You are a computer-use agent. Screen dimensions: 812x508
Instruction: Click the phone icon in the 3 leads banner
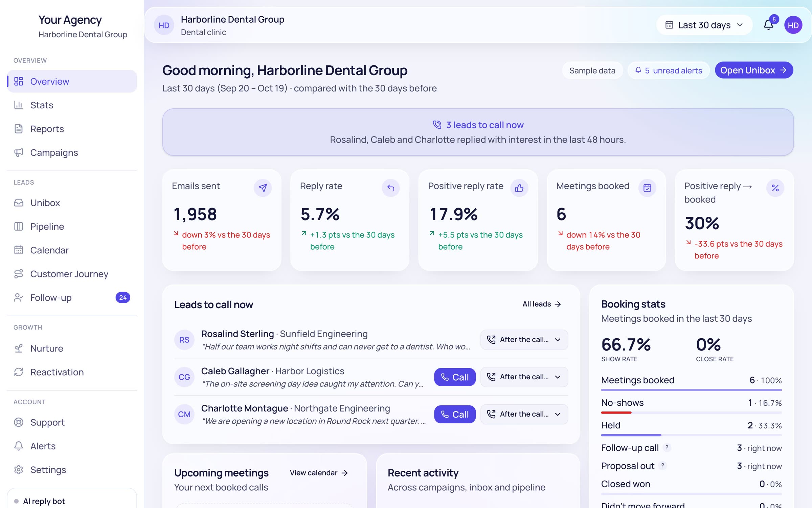click(x=437, y=125)
